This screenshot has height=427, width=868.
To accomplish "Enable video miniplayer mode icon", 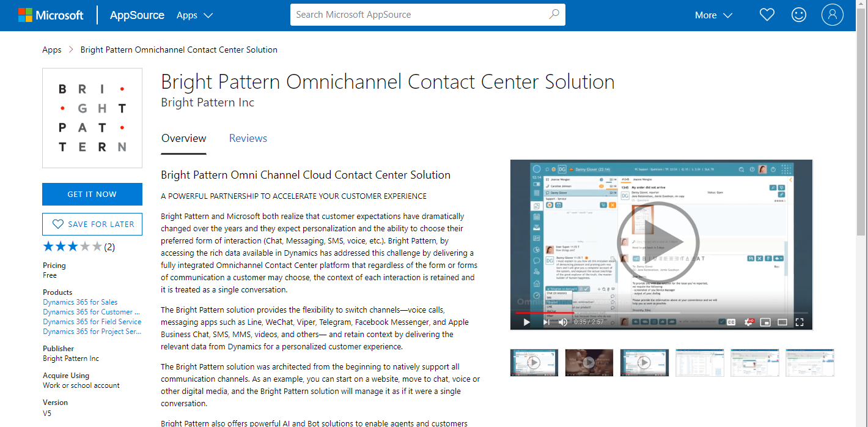I will coord(765,322).
